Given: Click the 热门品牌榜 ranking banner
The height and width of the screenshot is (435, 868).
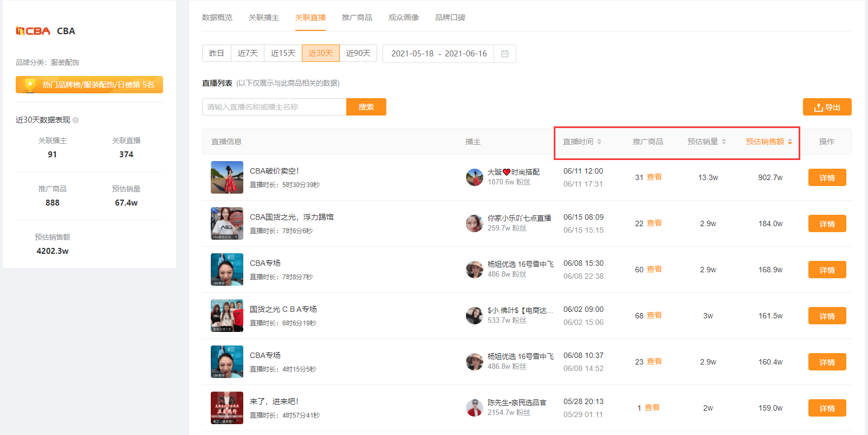Looking at the screenshot, I should coord(89,85).
